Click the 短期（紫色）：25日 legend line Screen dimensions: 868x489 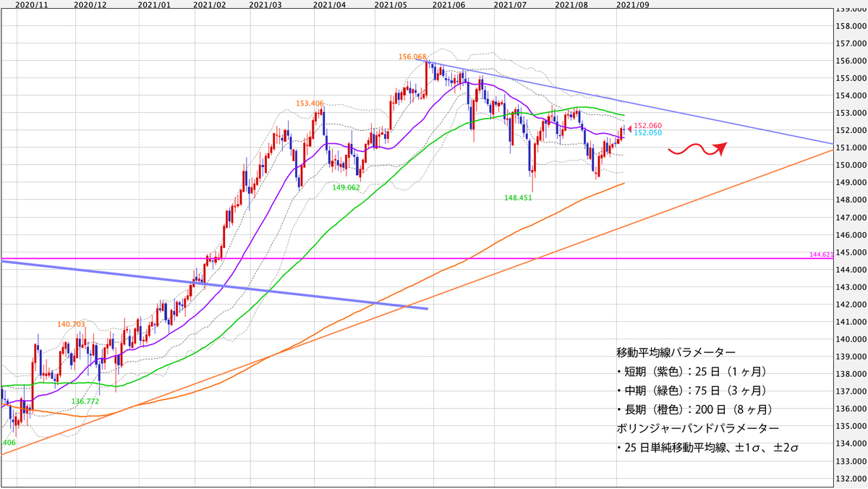(691, 372)
